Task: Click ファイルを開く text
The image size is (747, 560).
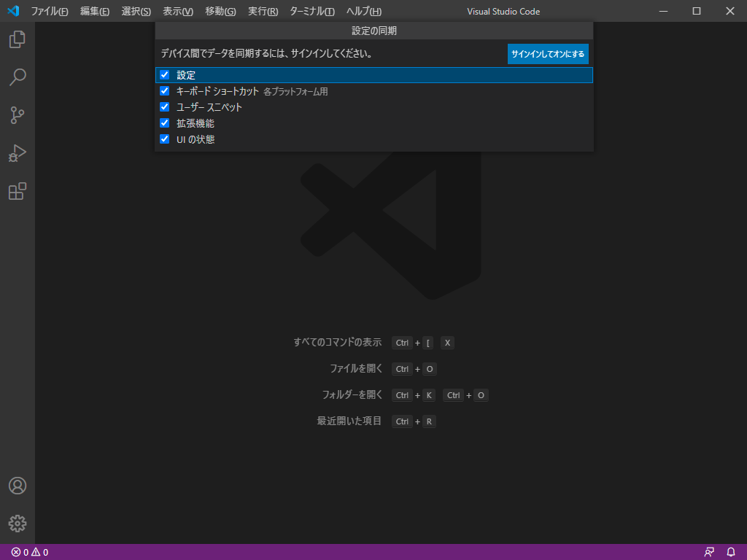Action: (x=356, y=368)
